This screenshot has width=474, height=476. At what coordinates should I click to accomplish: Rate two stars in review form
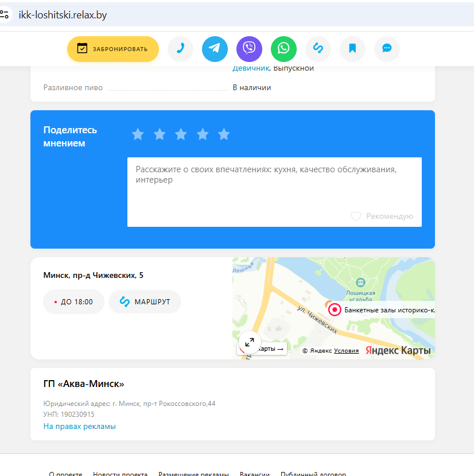[x=160, y=134]
